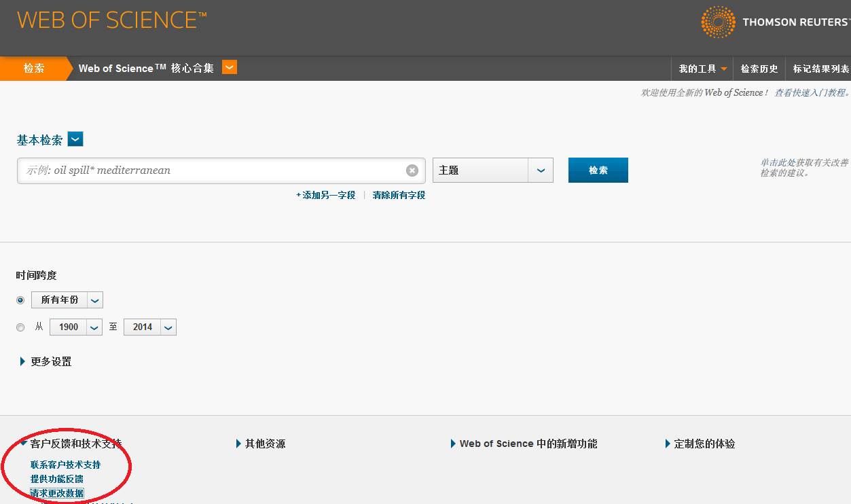The height and width of the screenshot is (504, 851).
Task: Select the 从 year range radio button
Action: tap(20, 327)
